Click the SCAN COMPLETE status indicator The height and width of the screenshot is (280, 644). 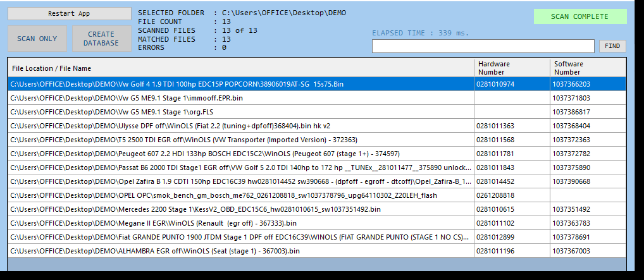click(579, 16)
